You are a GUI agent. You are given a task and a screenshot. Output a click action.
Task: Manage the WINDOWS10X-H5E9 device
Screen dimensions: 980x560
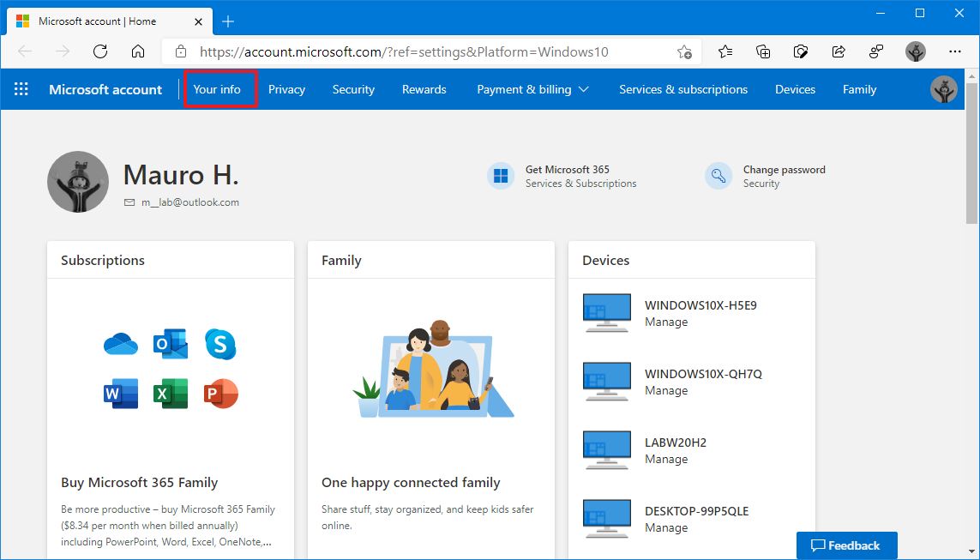[x=666, y=322]
